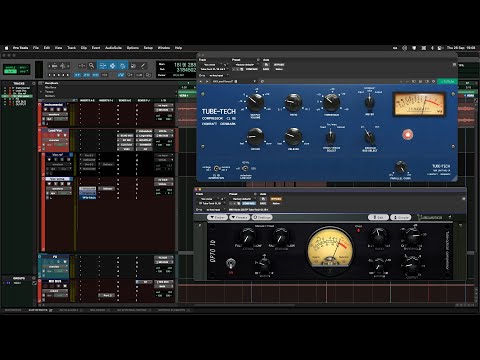
Task: Click the Tube-Tech red power lamp
Action: (407, 134)
